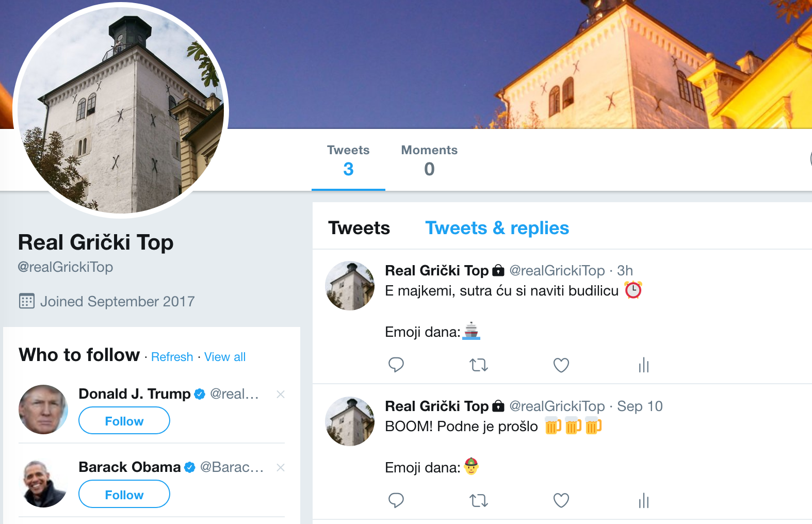Follow Barack Obama
This screenshot has width=812, height=524.
click(x=124, y=494)
